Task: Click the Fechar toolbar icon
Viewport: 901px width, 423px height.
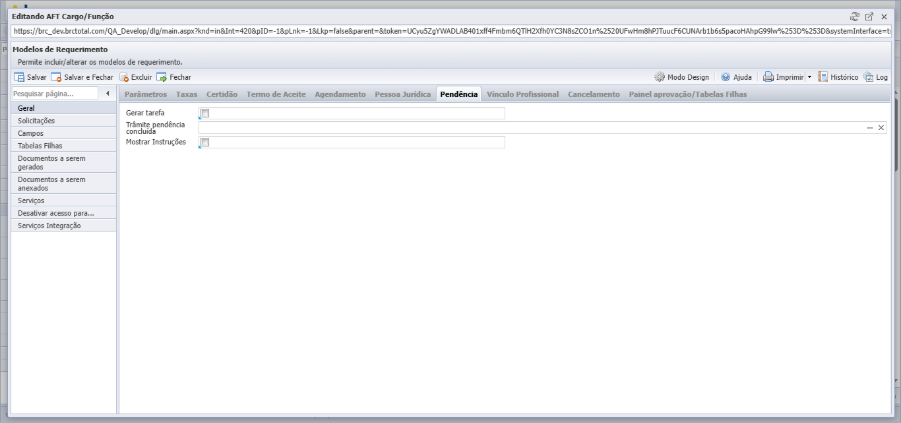Action: (x=161, y=77)
